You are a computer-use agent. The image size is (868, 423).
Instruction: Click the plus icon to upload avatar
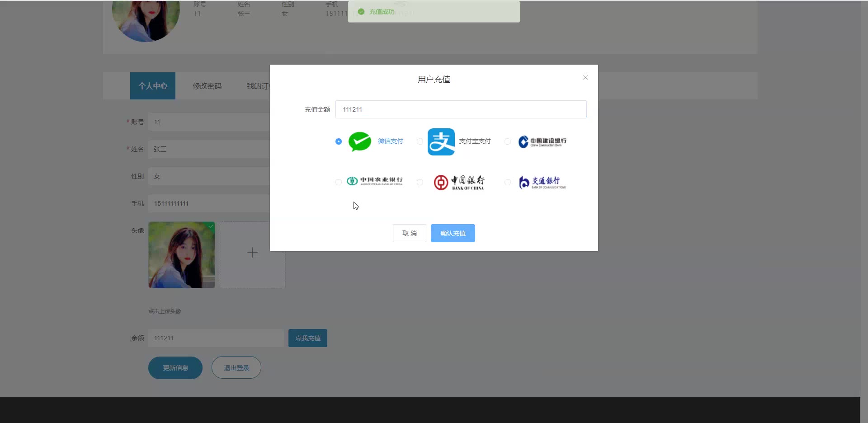[x=252, y=252]
